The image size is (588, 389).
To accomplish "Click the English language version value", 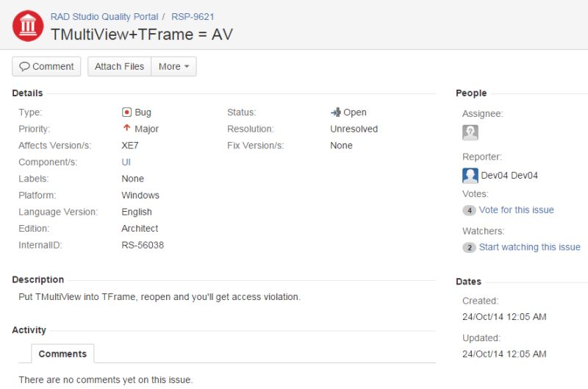I will tap(137, 212).
